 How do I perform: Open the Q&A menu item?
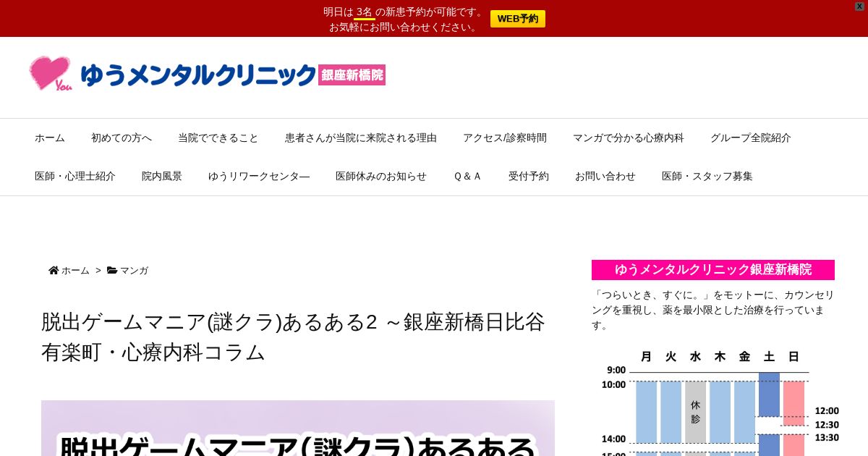[467, 176]
